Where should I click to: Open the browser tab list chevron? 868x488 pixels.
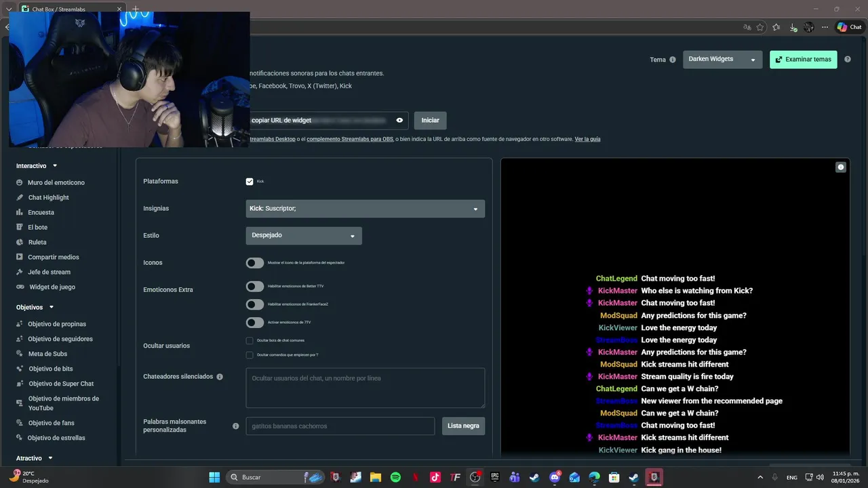[9, 9]
